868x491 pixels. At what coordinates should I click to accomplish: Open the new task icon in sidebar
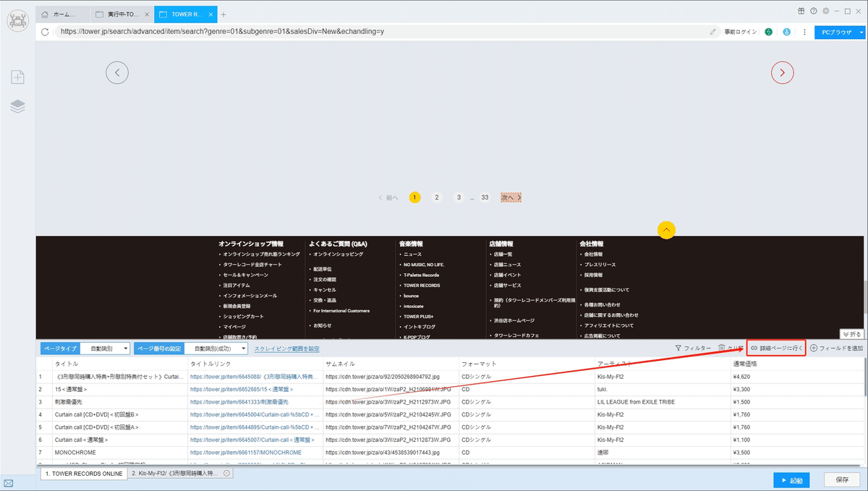pos(18,77)
